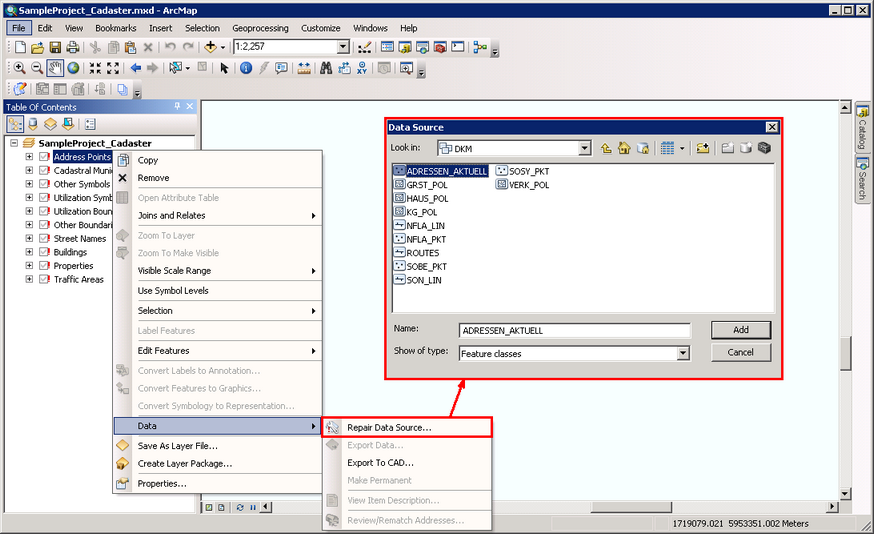Screen dimensions: 874x534
Task: Open the map scale dropdown
Action: click(343, 47)
